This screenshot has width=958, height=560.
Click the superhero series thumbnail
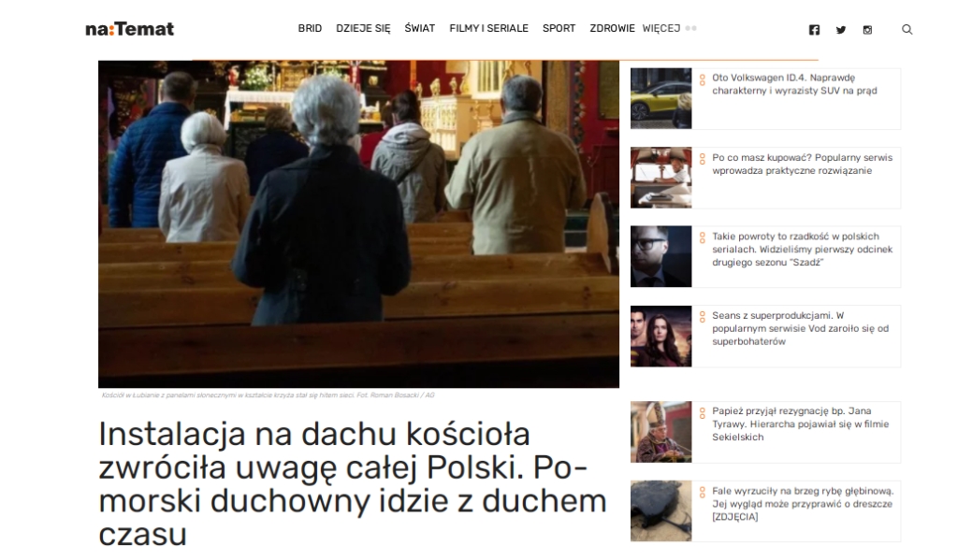point(661,337)
